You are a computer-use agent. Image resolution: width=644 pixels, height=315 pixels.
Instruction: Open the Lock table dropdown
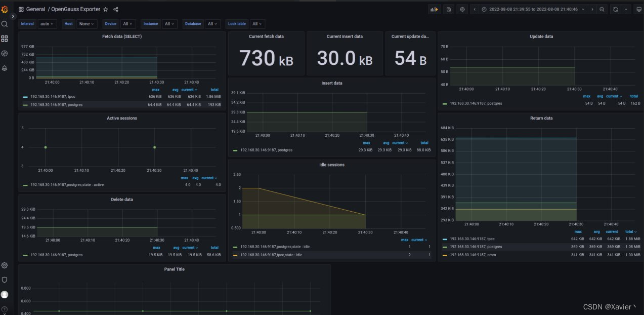pyautogui.click(x=257, y=24)
